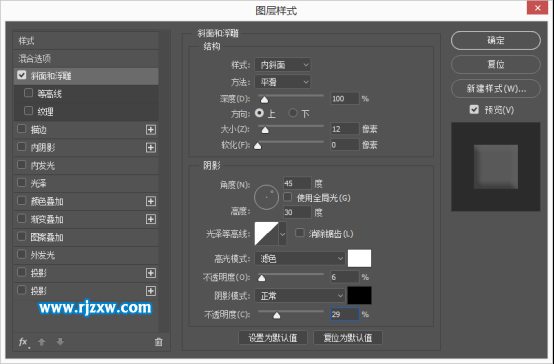Screen dimensions: 554x364
Task: Click the move effect up arrow
Action: tap(42, 342)
